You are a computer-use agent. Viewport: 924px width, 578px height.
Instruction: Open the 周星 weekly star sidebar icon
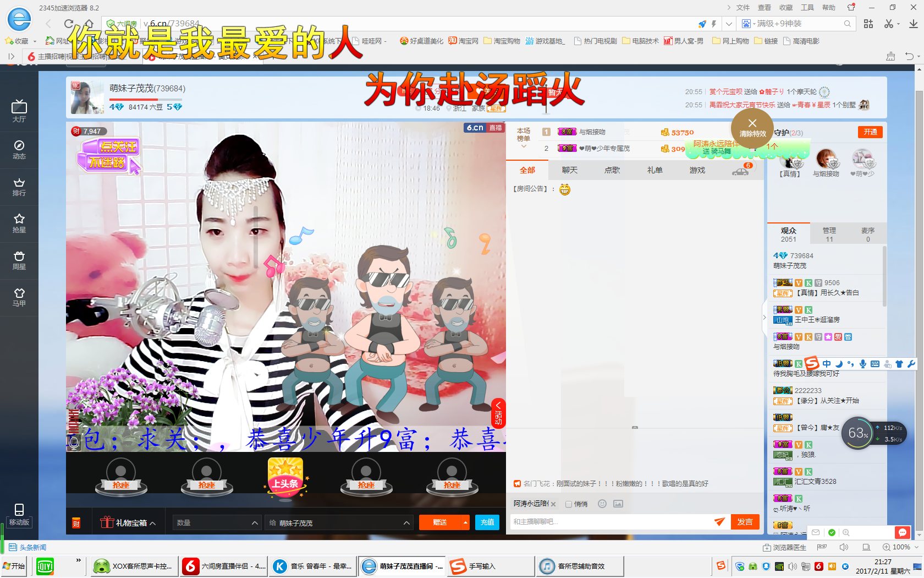(19, 260)
